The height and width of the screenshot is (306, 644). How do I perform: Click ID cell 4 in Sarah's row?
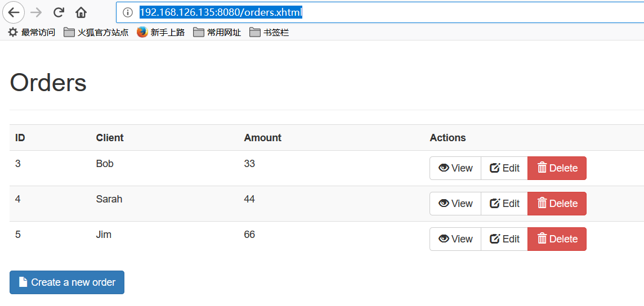(17, 199)
